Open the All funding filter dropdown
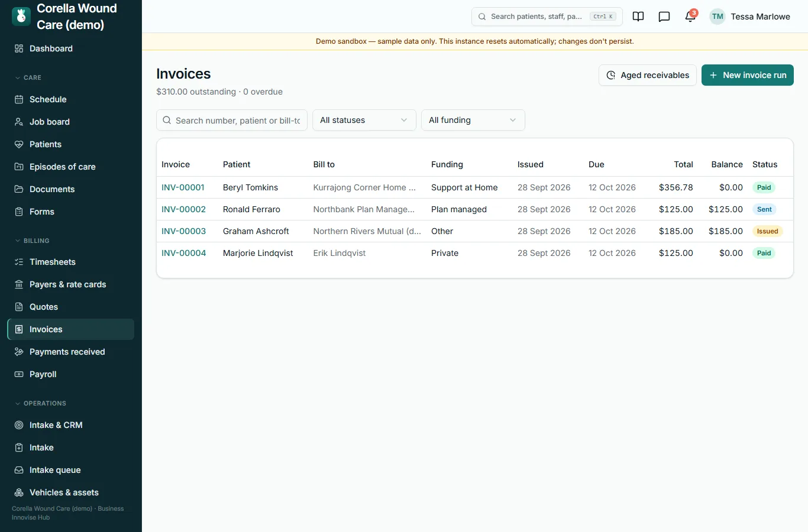 tap(473, 120)
